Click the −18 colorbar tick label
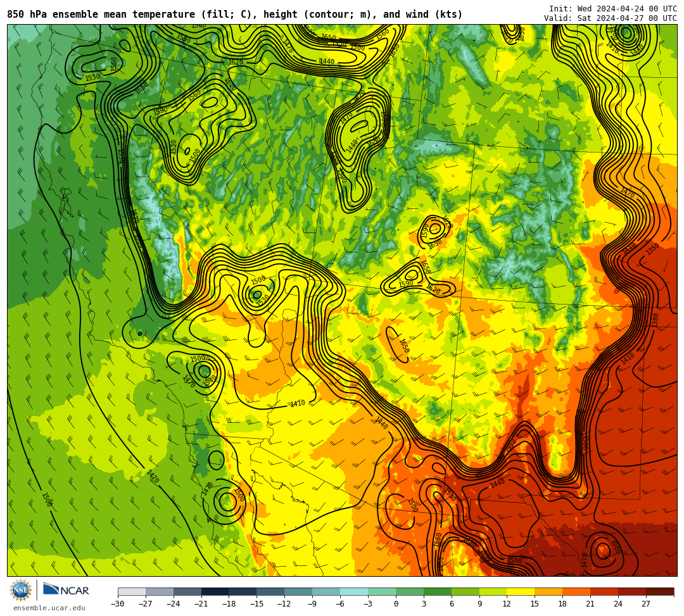Screen dimensions: 684x616 point(229,604)
